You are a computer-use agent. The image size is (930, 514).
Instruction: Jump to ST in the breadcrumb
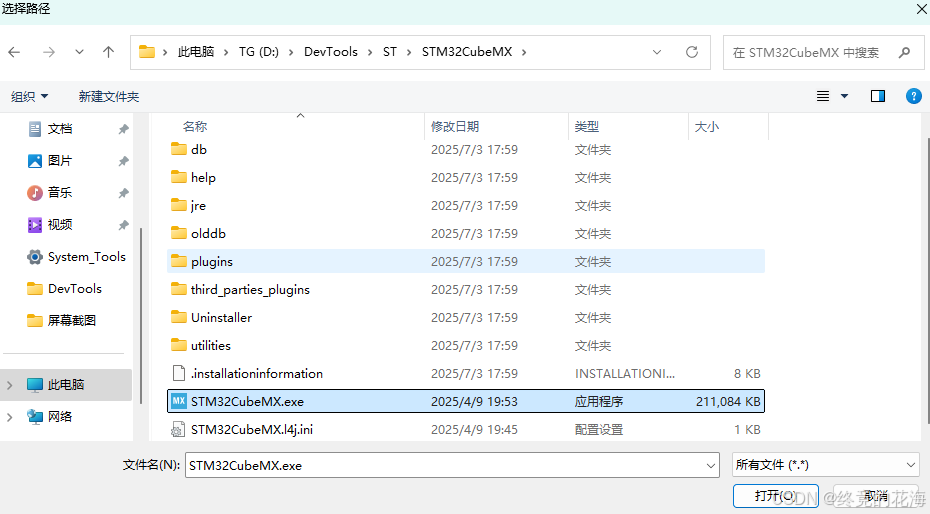tap(390, 52)
